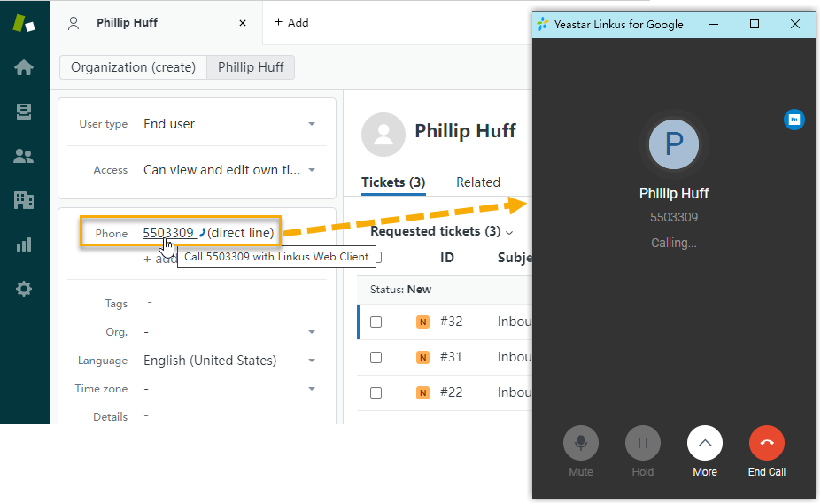
Task: Click the 5503309 phone number link
Action: [x=168, y=233]
